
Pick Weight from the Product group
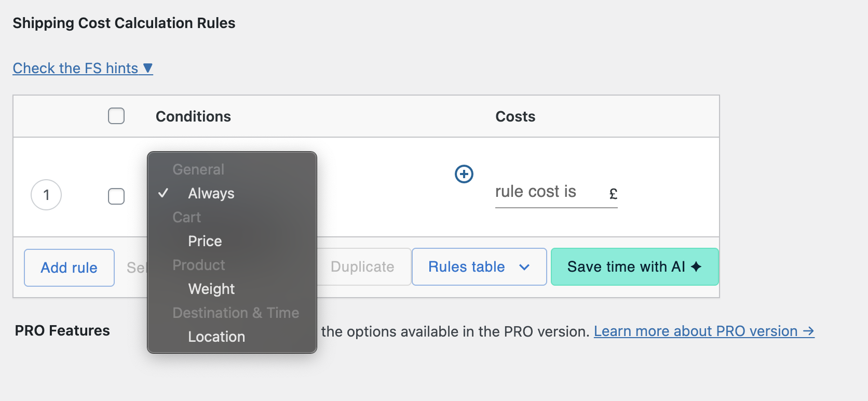[211, 289]
